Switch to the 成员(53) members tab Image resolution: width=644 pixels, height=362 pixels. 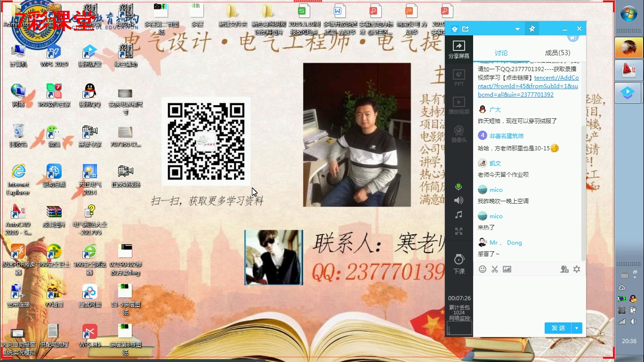point(557,53)
